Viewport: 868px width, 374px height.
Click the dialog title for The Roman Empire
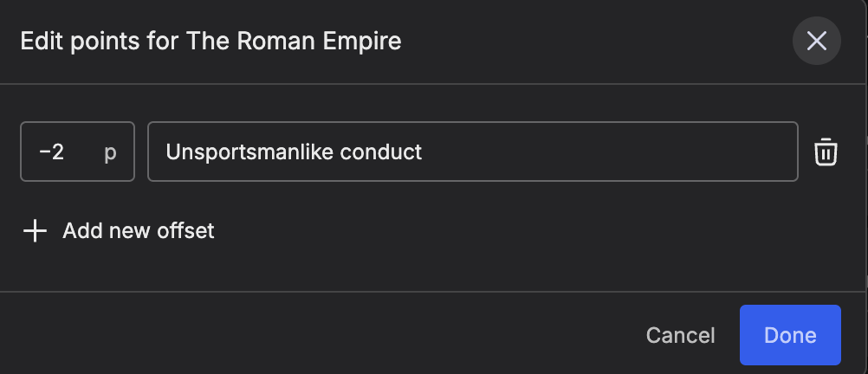[211, 41]
